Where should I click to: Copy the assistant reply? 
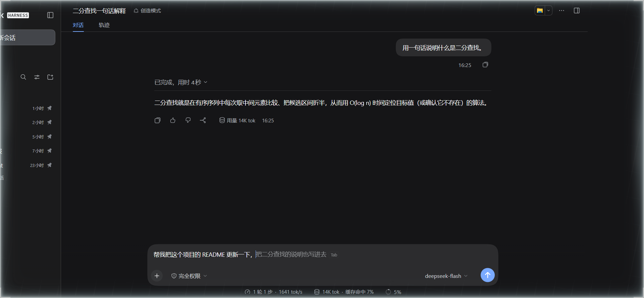157,120
